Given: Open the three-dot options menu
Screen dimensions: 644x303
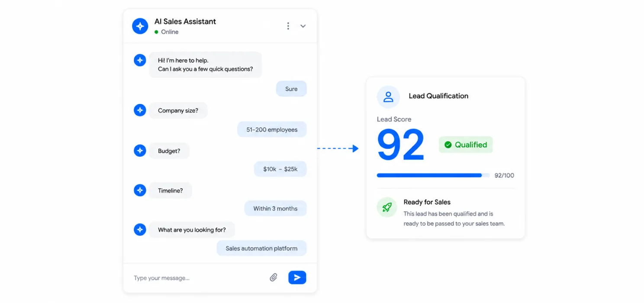Looking at the screenshot, I should coord(288,26).
